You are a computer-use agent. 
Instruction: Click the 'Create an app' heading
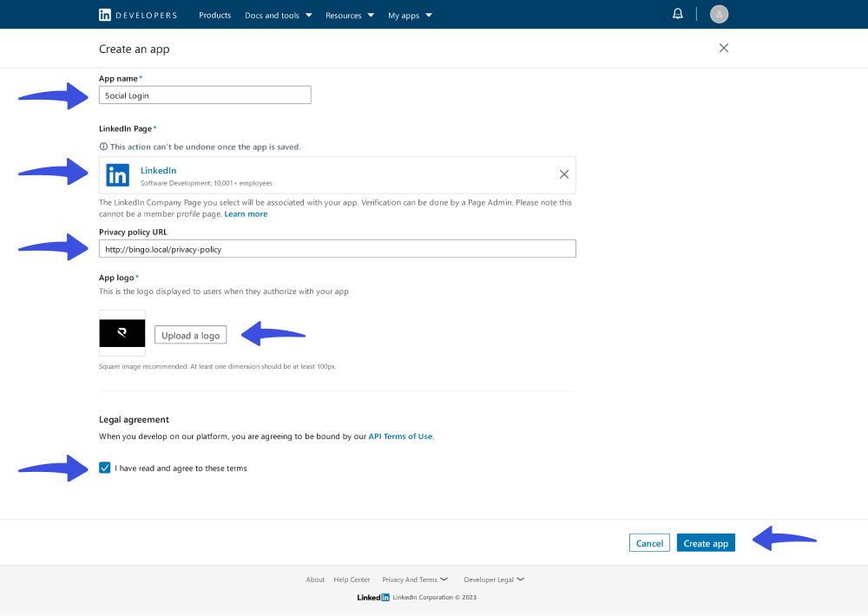tap(135, 49)
